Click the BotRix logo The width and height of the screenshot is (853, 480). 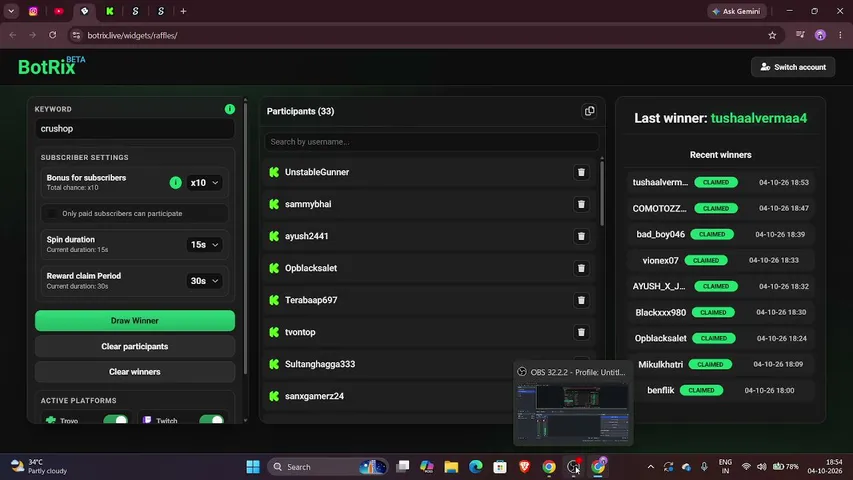(x=51, y=66)
